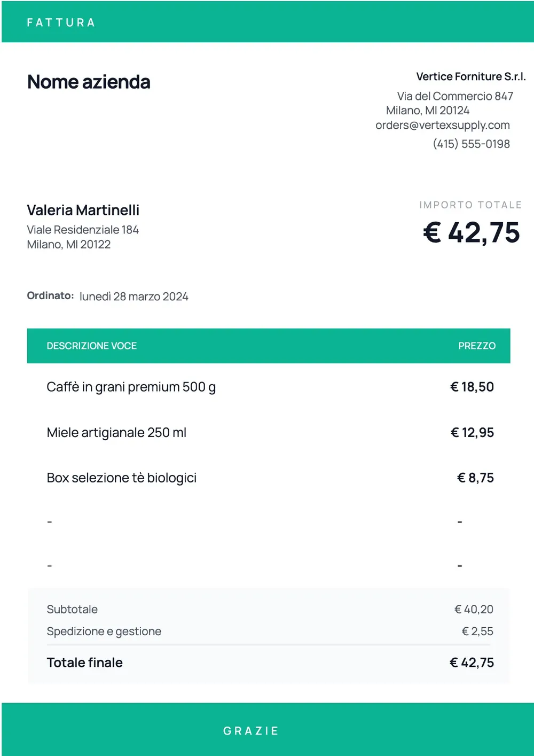
Task: Click the phone number (415) 555-0198
Action: point(472,144)
